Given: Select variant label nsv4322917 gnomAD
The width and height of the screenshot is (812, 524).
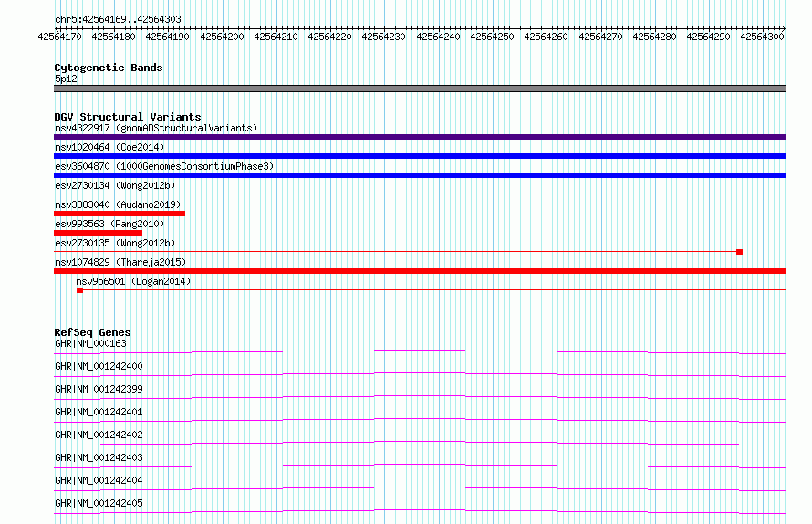Looking at the screenshot, I should click(x=156, y=128).
